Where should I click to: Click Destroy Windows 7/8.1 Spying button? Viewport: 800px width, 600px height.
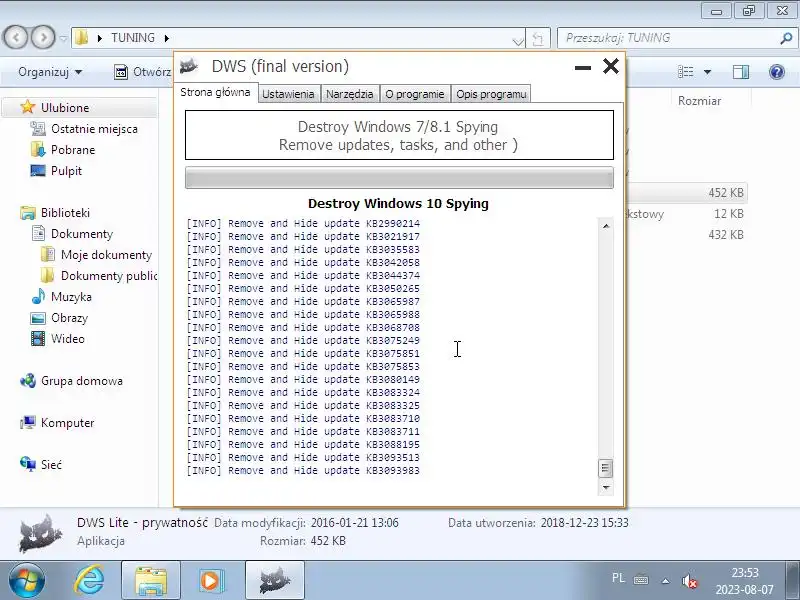(399, 135)
